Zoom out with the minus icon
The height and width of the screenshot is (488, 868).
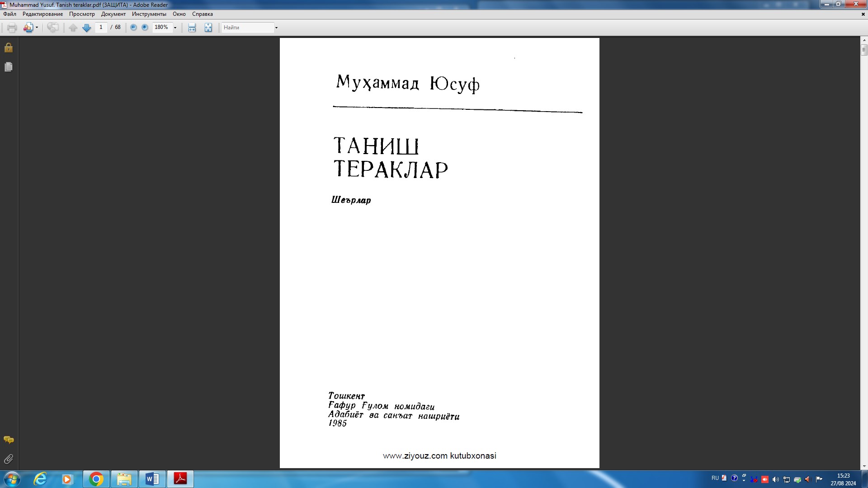132,28
